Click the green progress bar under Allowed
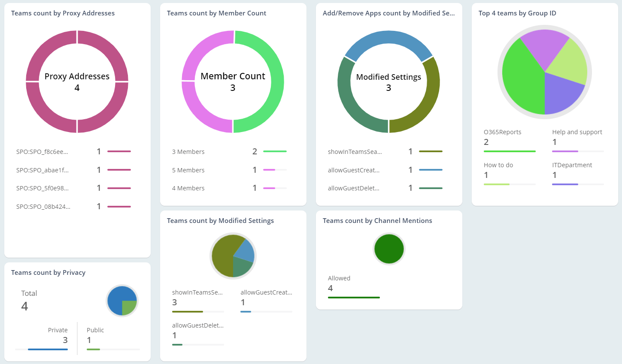The height and width of the screenshot is (364, 622). coord(354,298)
